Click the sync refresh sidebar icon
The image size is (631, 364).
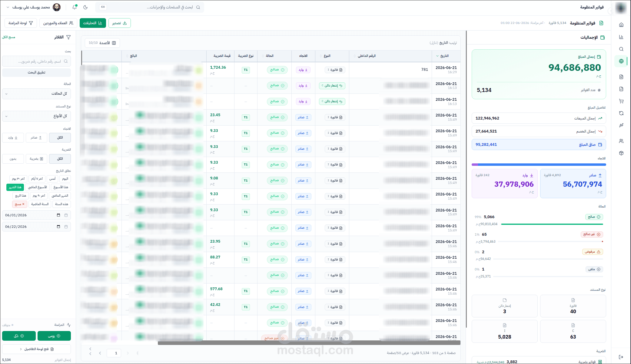621,113
